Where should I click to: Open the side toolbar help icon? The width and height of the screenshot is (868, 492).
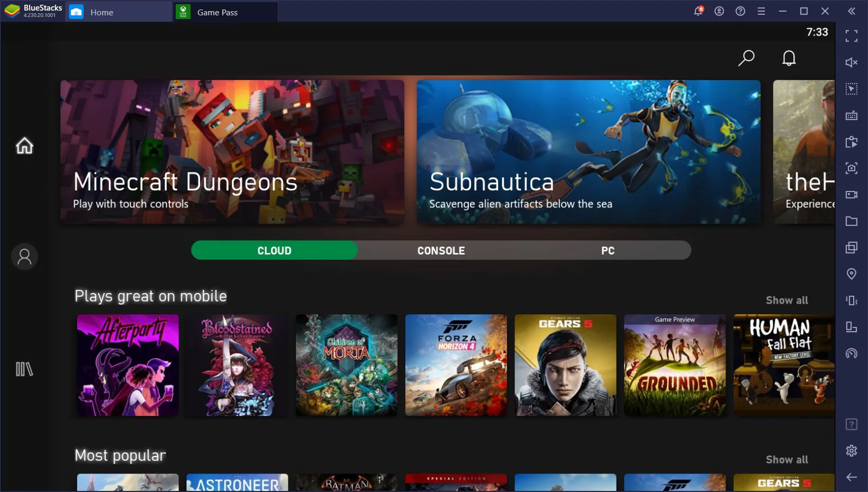click(851, 424)
